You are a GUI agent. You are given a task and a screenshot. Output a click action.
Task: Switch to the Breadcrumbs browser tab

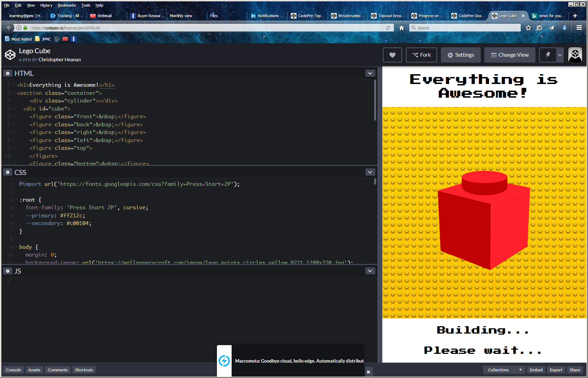[x=348, y=16]
